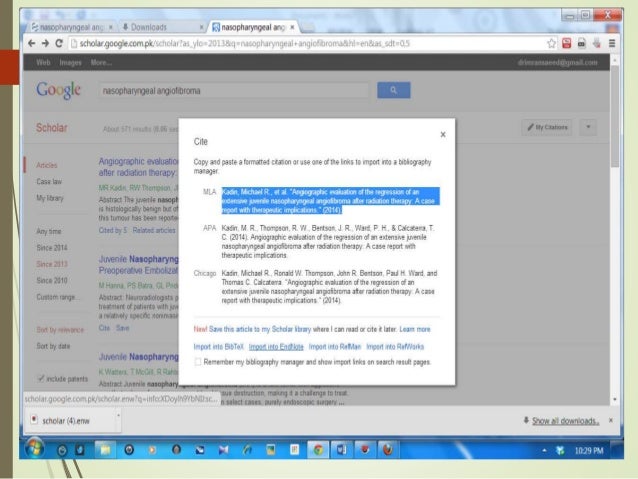Reload the Scholar page
The height and width of the screenshot is (479, 638).
pos(59,43)
